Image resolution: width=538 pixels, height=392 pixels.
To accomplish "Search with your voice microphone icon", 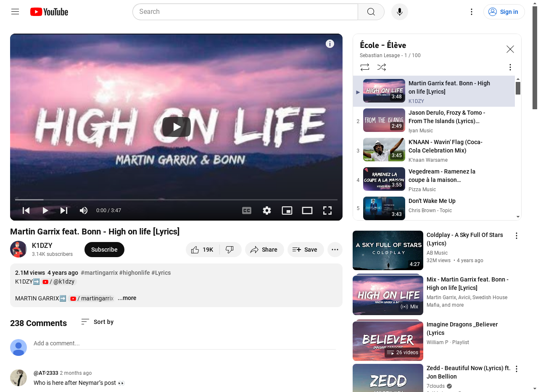I will click(400, 12).
